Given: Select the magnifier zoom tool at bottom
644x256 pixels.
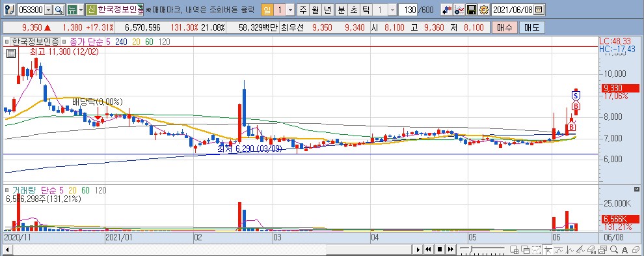Looking at the screenshot, I should 614,249.
